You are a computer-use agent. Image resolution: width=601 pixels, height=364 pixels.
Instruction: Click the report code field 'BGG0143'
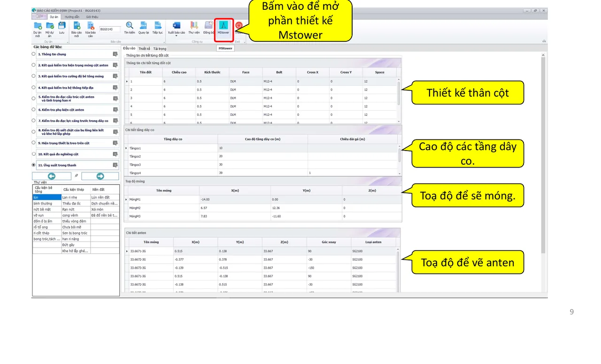pyautogui.click(x=109, y=29)
